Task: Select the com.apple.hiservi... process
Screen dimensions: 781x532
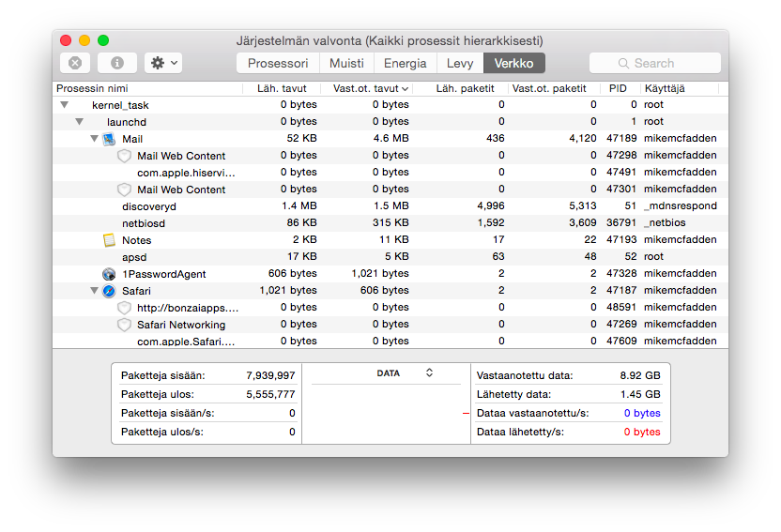Action: tap(390, 173)
